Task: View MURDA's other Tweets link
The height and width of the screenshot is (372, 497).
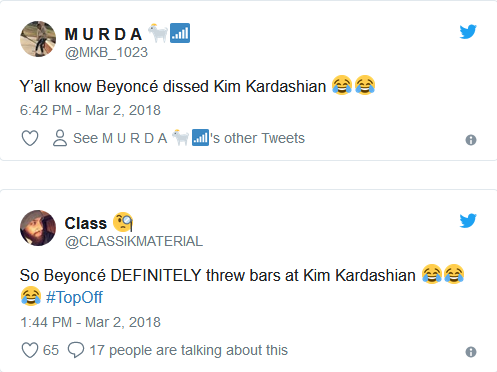Action: [189, 138]
